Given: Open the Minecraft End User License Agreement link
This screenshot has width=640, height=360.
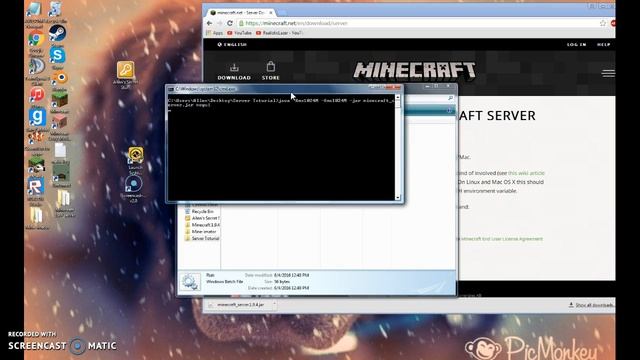Looking at the screenshot, I should [501, 239].
